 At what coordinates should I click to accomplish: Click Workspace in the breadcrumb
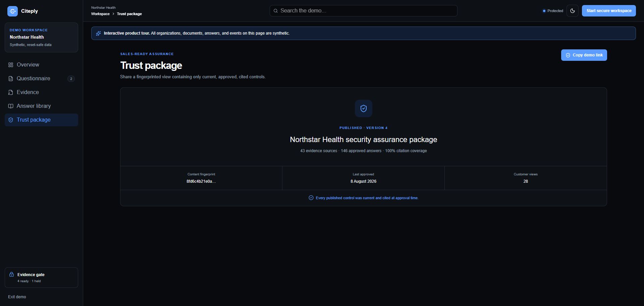(x=100, y=14)
